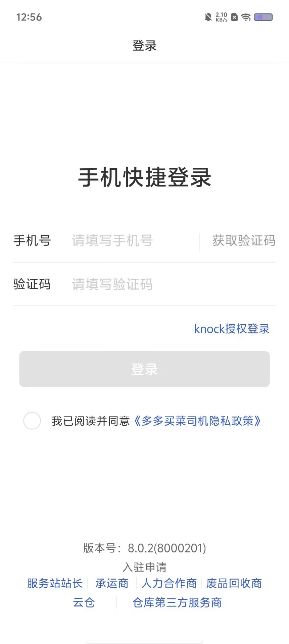Viewport: 289px width, 644px height.
Task: Tap the 12:56 clock in status bar
Action: pyautogui.click(x=29, y=17)
